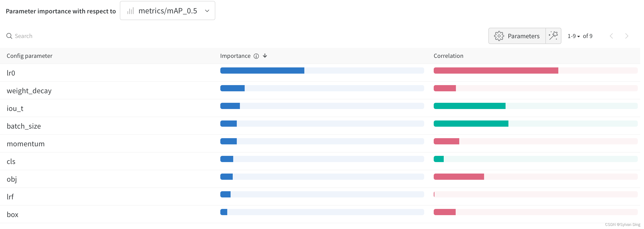Sort by the Correlation column header
Image resolution: width=644 pixels, height=229 pixels.
tap(448, 56)
